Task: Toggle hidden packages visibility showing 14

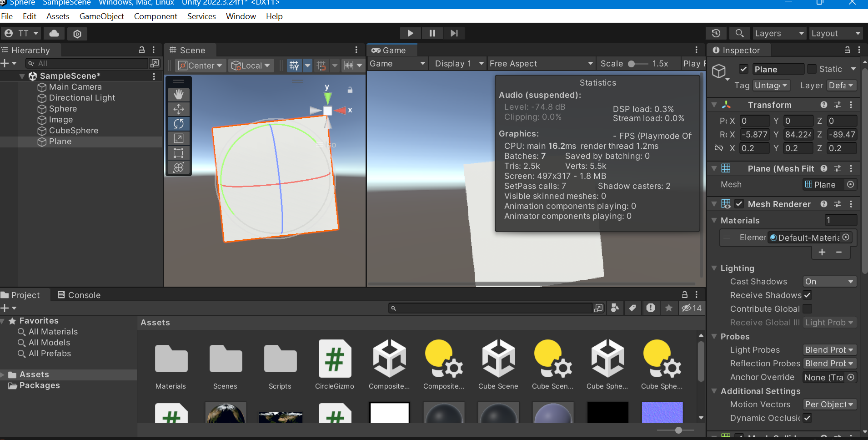Action: coord(692,308)
